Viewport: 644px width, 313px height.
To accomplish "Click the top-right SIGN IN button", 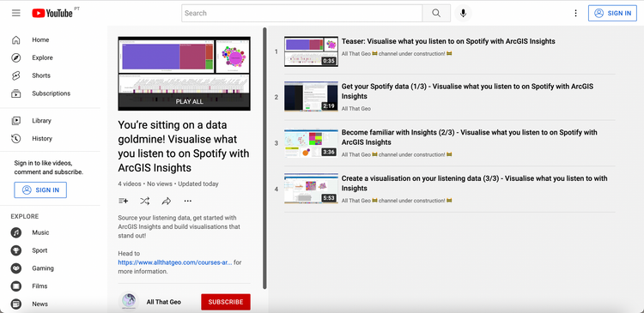I will [612, 13].
